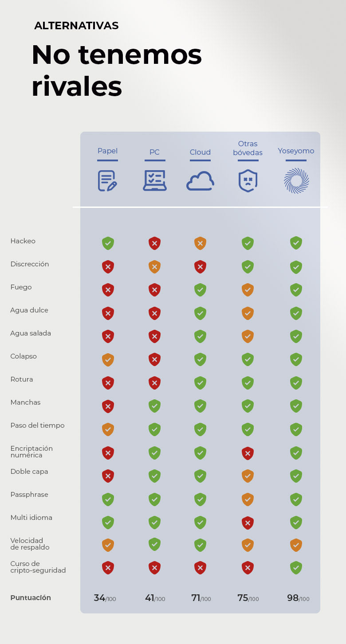The image size is (346, 644).
Task: Click the Passphrase row label
Action: click(x=29, y=495)
